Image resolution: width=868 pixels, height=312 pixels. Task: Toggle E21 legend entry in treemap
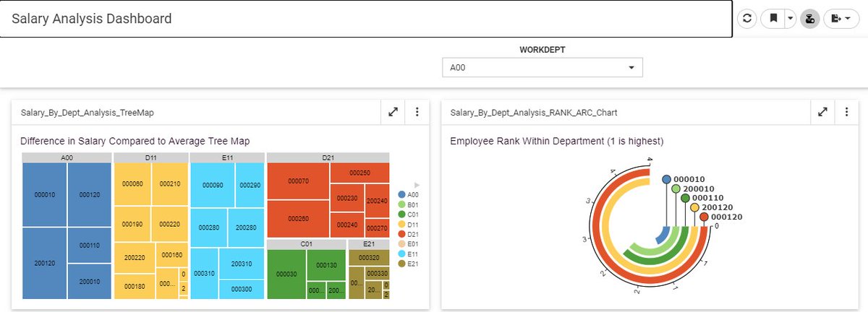[409, 264]
